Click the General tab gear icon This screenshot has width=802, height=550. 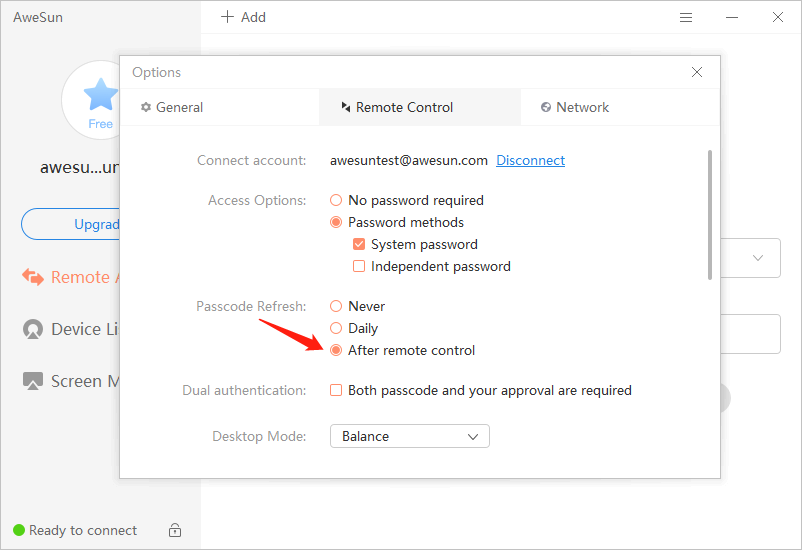tap(146, 107)
